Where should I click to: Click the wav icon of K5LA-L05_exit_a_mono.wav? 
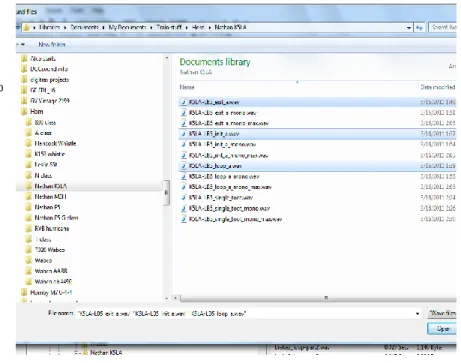[x=183, y=113]
